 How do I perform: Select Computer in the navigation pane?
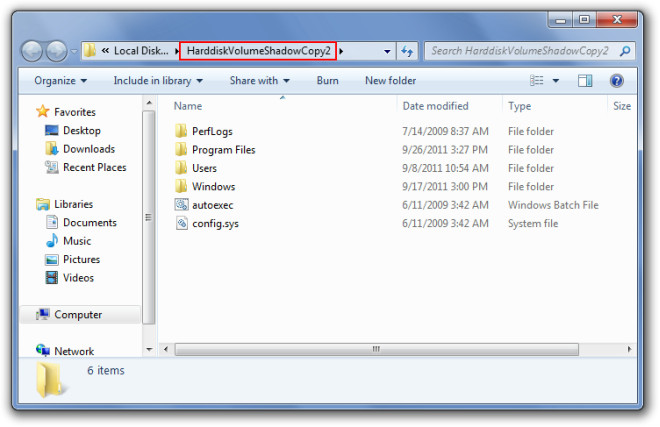point(78,315)
